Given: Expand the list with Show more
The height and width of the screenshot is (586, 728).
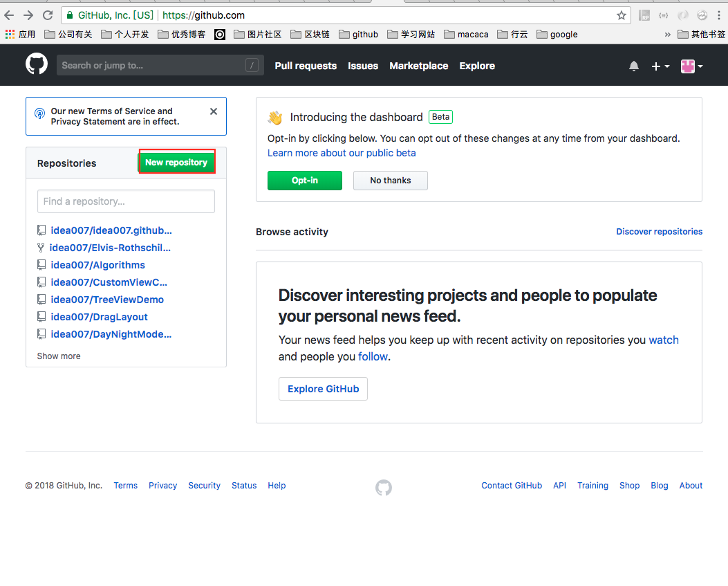Looking at the screenshot, I should (59, 356).
